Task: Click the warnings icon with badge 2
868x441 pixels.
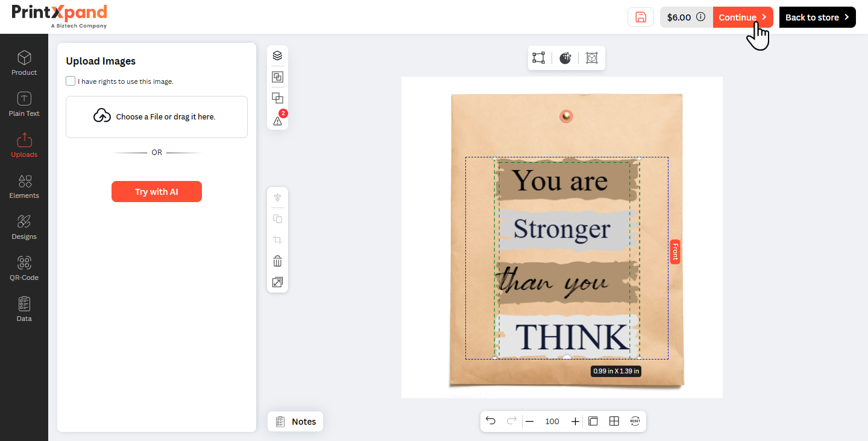Action: pyautogui.click(x=277, y=121)
